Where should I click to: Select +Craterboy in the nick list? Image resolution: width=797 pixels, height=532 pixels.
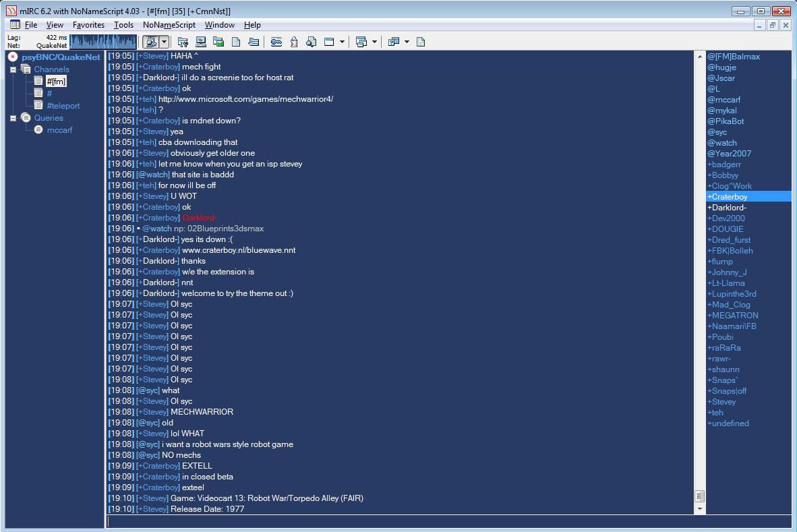point(748,197)
